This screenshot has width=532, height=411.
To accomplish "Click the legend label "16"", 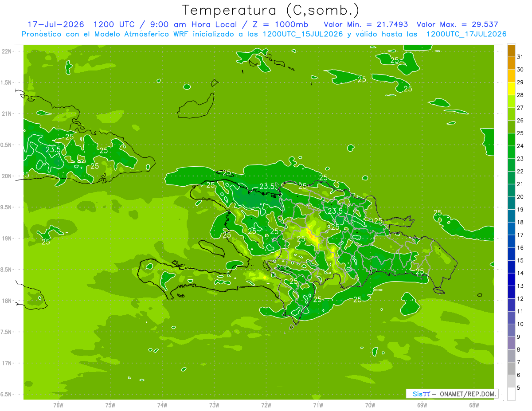I will click(520, 248).
